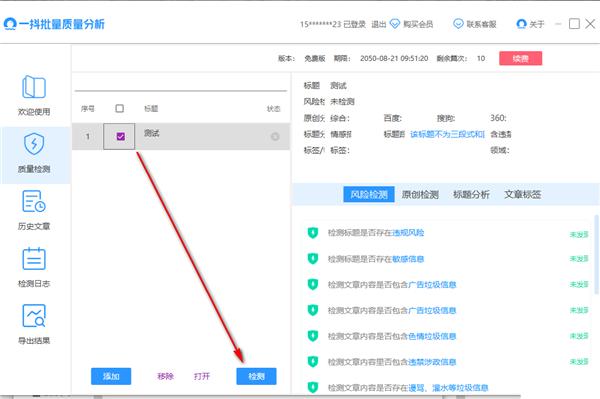Viewport: 600px width, 399px height.
Task: Switch to the 文章标签 tab
Action: [x=522, y=194]
